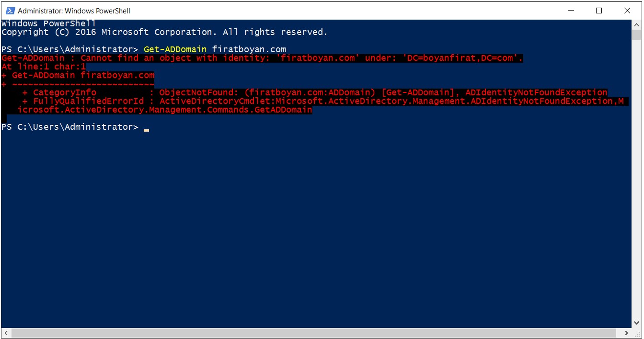Click the Copyright Microsoft Corporation line
The width and height of the screenshot is (644, 339).
tap(164, 32)
